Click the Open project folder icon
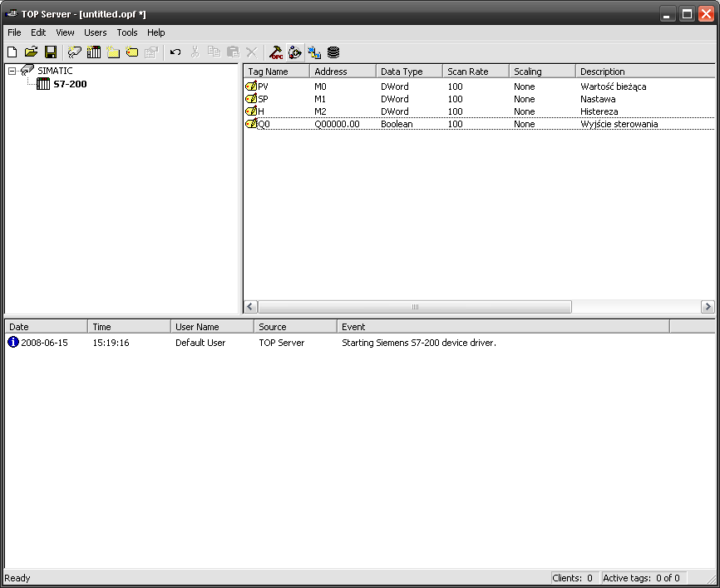Image resolution: width=720 pixels, height=588 pixels. pos(31,52)
